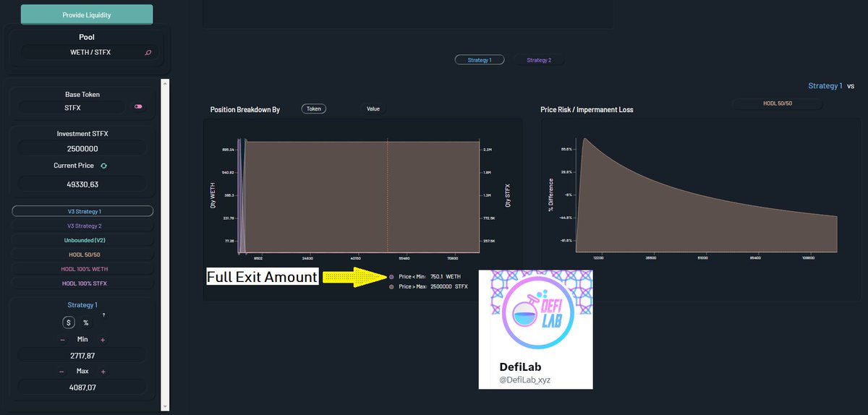Switch range mode to percent (%)

coord(86,322)
